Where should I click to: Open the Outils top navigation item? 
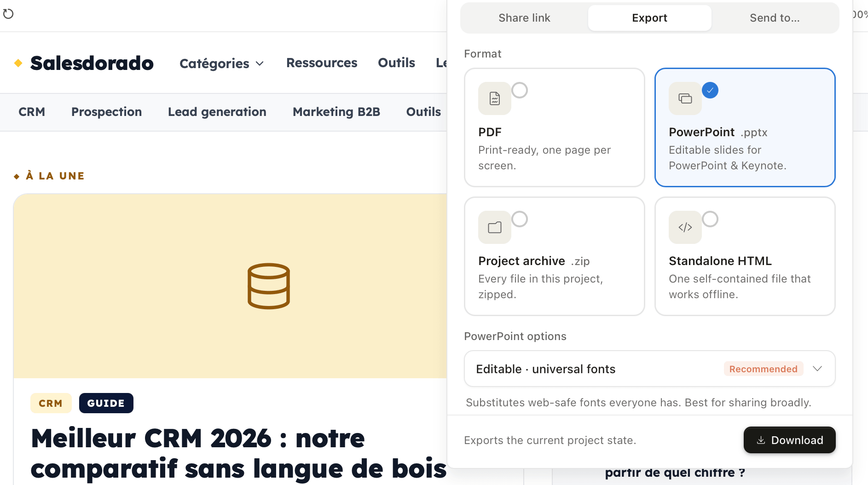(396, 63)
